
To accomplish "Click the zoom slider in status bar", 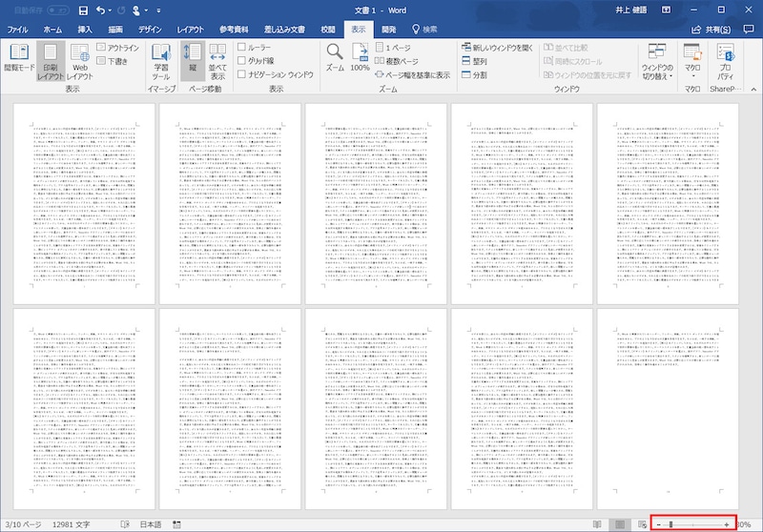I will 670,524.
